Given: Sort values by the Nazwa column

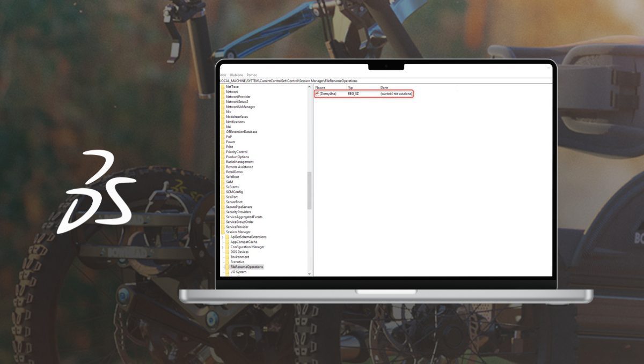Looking at the screenshot, I should click(x=320, y=87).
